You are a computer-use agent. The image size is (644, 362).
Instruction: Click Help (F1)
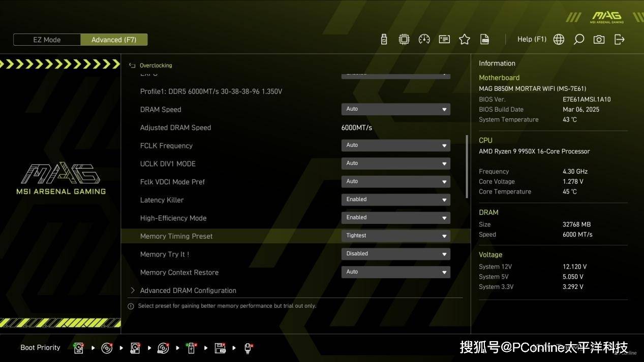pos(532,39)
